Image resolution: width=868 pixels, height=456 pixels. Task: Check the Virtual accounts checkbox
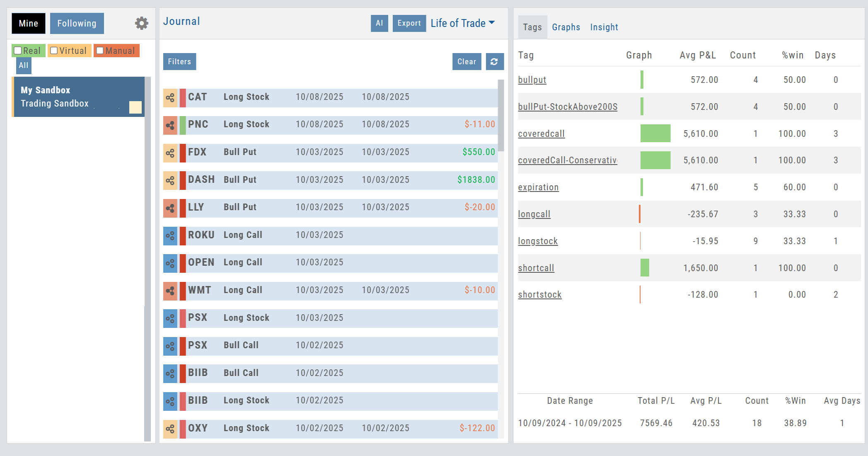(x=54, y=51)
